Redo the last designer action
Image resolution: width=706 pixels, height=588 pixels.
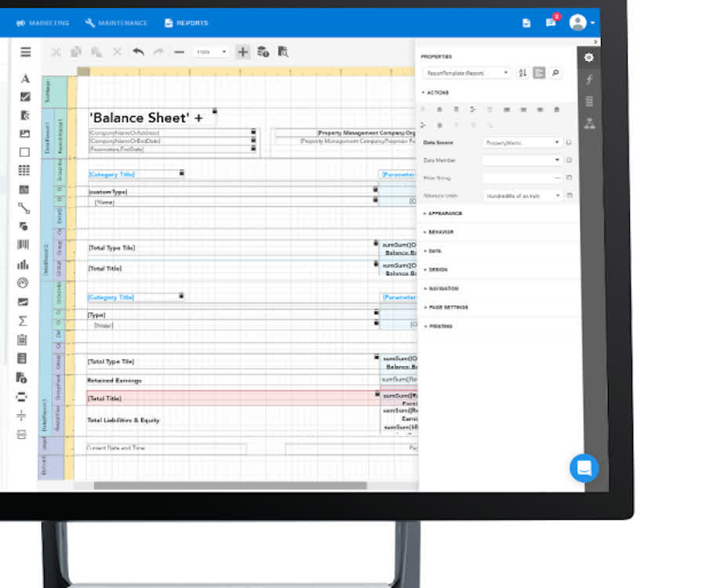click(158, 53)
